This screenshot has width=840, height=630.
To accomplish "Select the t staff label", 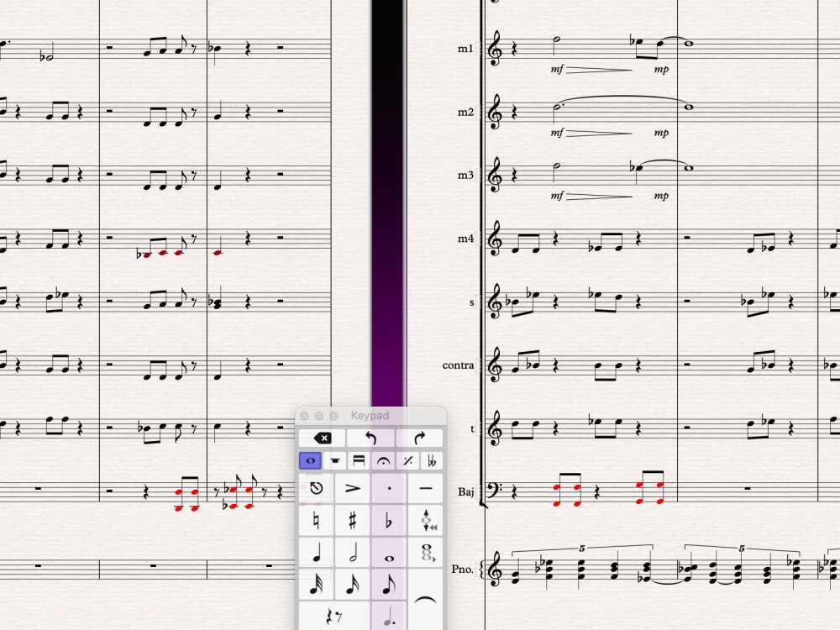I will (x=472, y=428).
